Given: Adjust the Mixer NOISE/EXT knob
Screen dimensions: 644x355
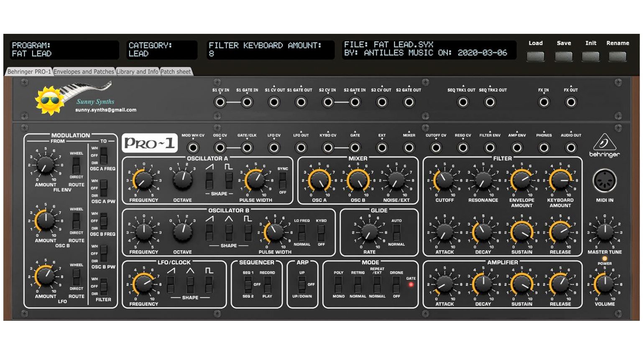Looking at the screenshot, I should (396, 180).
